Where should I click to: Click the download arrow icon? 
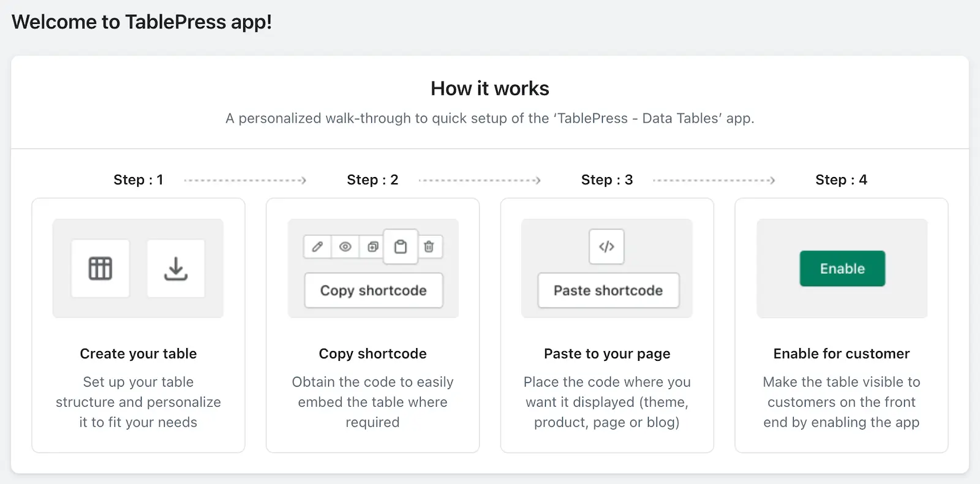(x=176, y=268)
